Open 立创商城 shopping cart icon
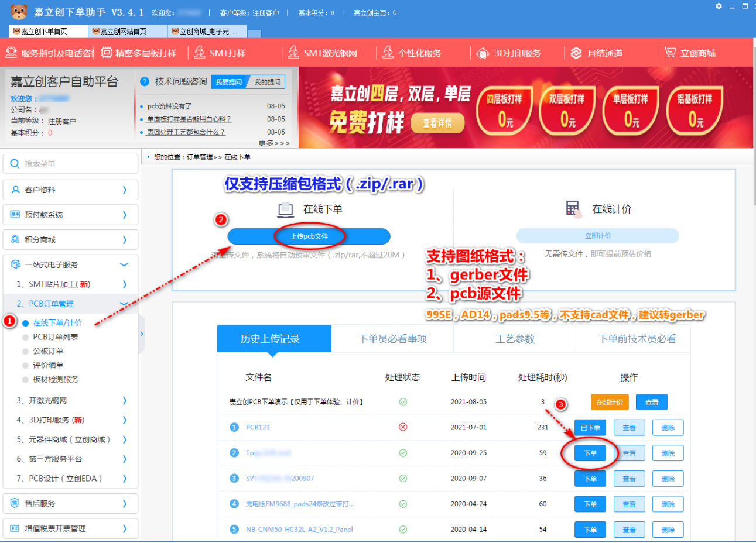Image resolution: width=756 pixels, height=543 pixels. click(x=670, y=53)
